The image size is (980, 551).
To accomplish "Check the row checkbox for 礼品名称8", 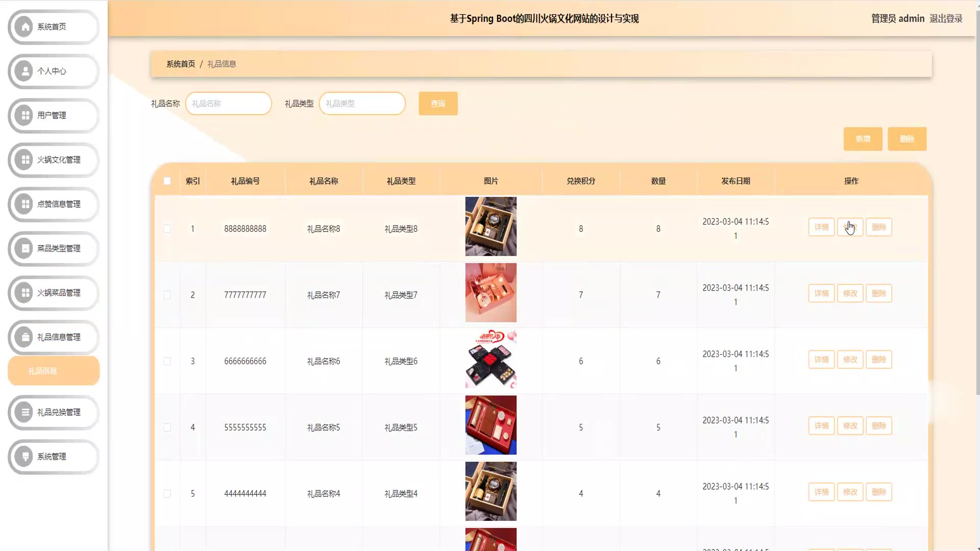I will pyautogui.click(x=167, y=229).
